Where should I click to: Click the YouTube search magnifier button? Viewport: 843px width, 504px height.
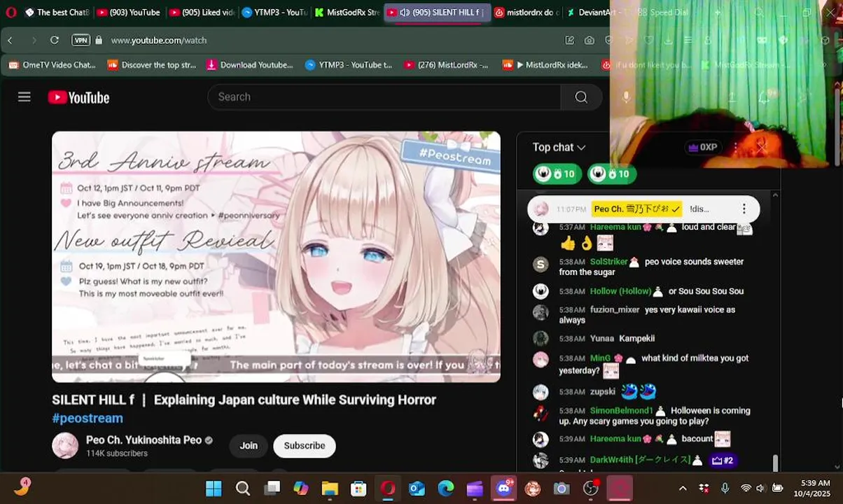tap(581, 97)
